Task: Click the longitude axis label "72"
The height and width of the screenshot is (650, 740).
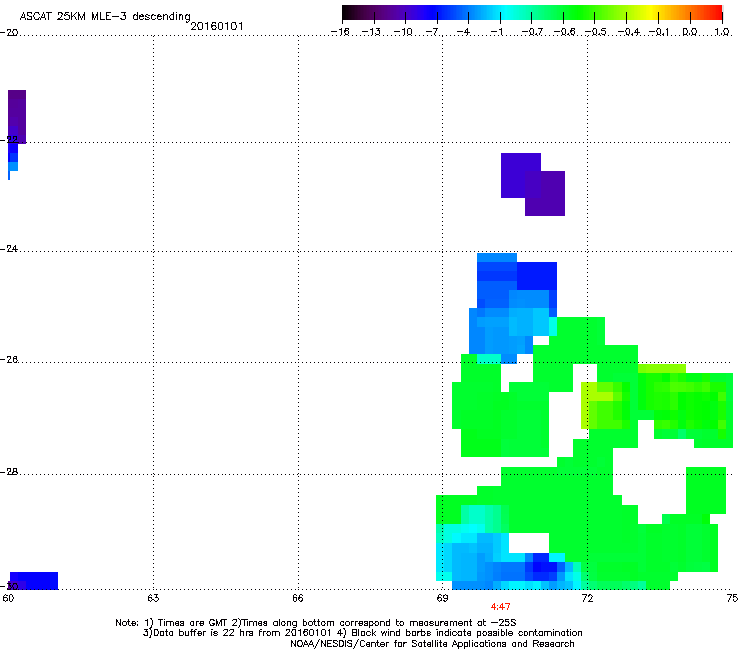Action: coord(587,598)
